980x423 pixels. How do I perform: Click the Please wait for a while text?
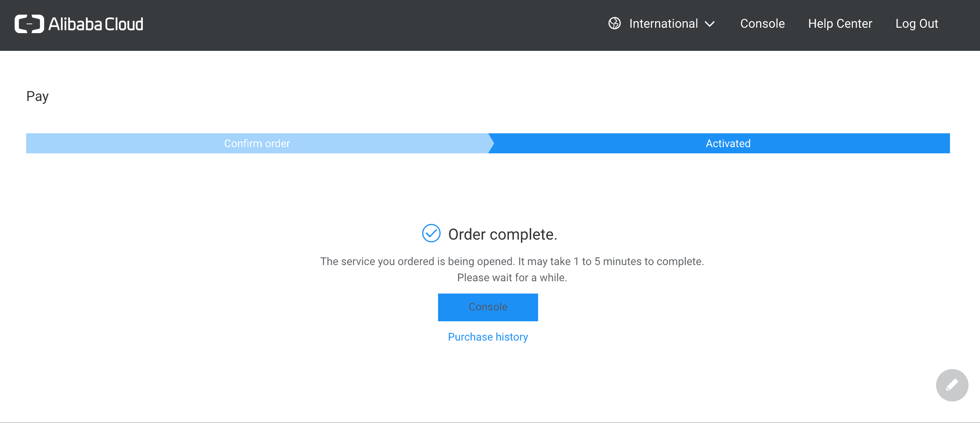512,278
